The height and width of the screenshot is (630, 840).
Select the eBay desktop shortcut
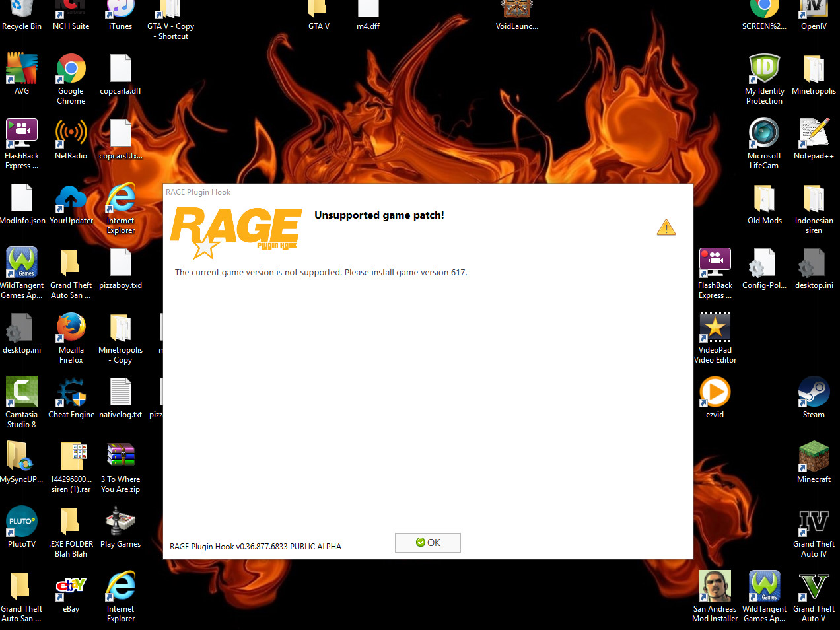[x=71, y=592]
